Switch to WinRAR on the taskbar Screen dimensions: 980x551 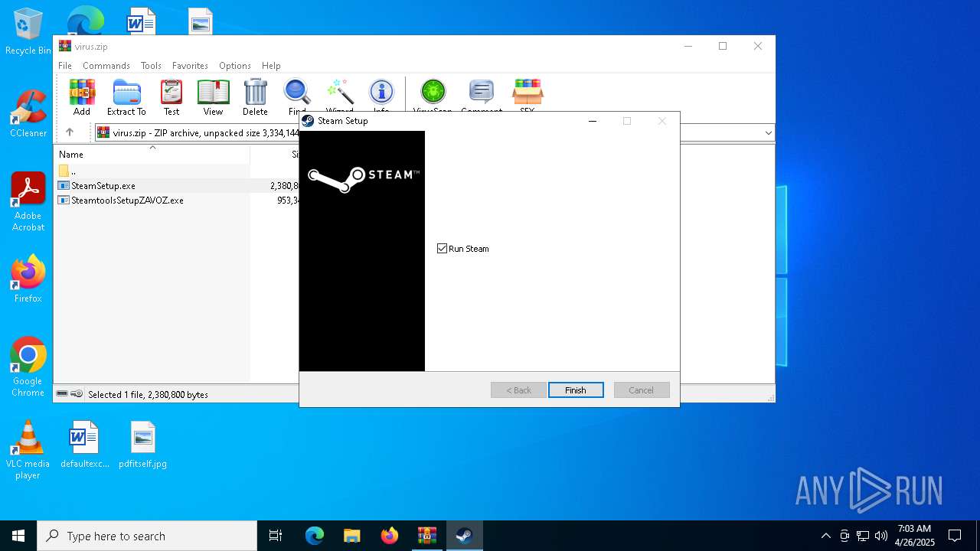pyautogui.click(x=426, y=536)
